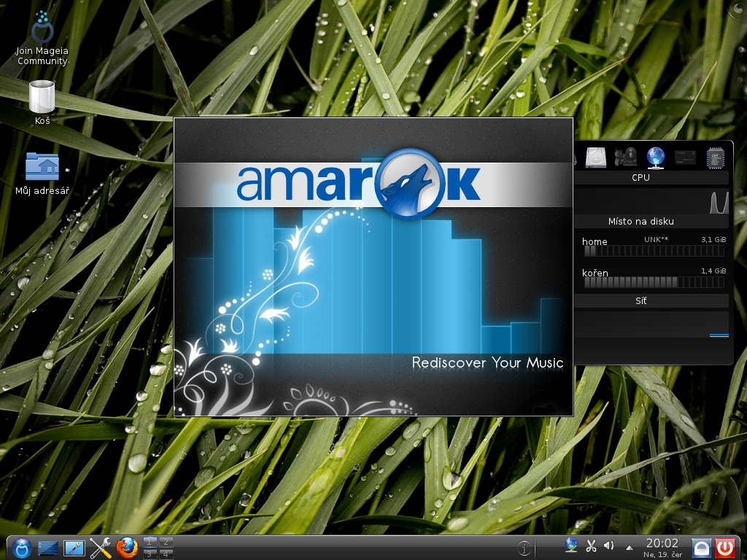Screen dimensions: 747x560
Task: Click the CPU section header
Action: pyautogui.click(x=651, y=178)
